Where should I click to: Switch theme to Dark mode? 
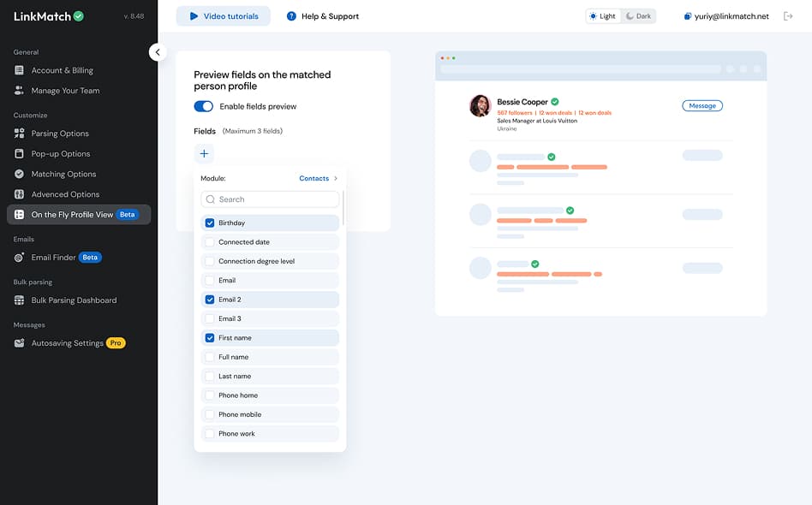tap(638, 15)
